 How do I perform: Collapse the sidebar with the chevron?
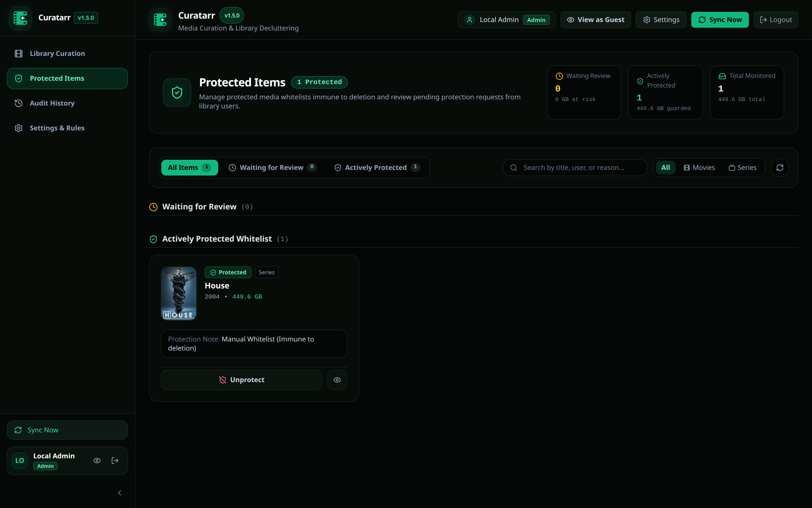pos(120,493)
